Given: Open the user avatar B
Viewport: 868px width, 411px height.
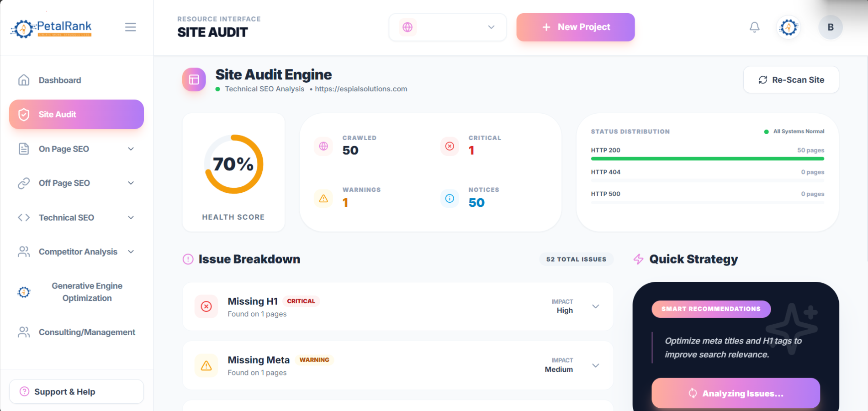Looking at the screenshot, I should click(831, 27).
